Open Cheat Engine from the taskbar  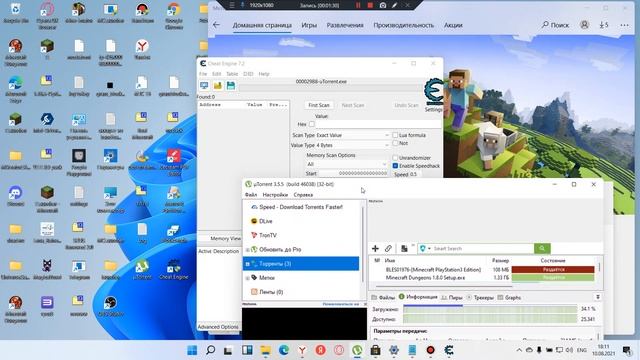[449, 350]
